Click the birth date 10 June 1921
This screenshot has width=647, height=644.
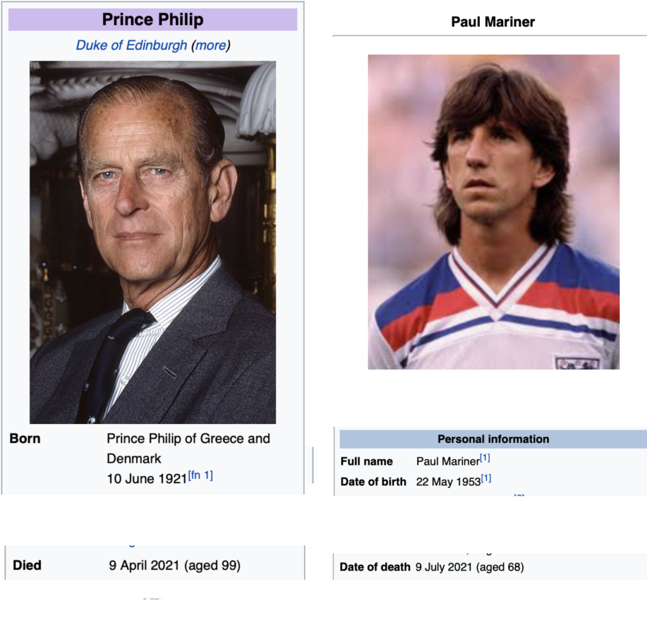(147, 479)
